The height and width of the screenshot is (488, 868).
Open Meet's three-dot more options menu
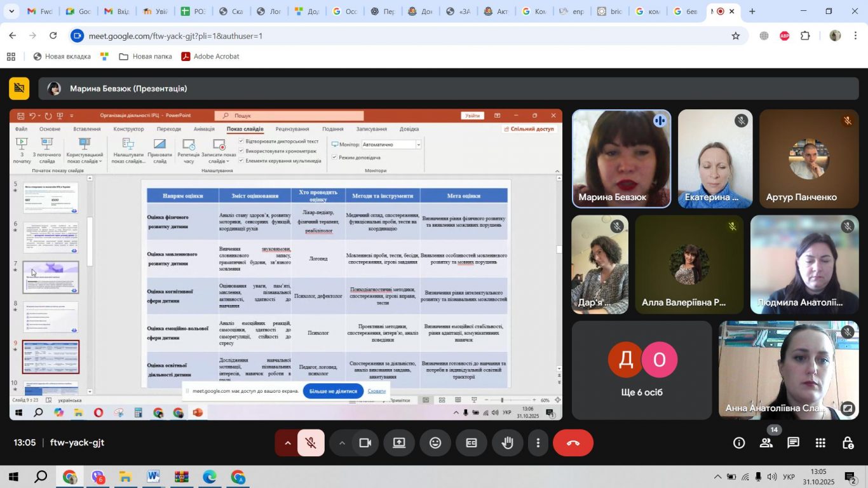[x=538, y=443]
